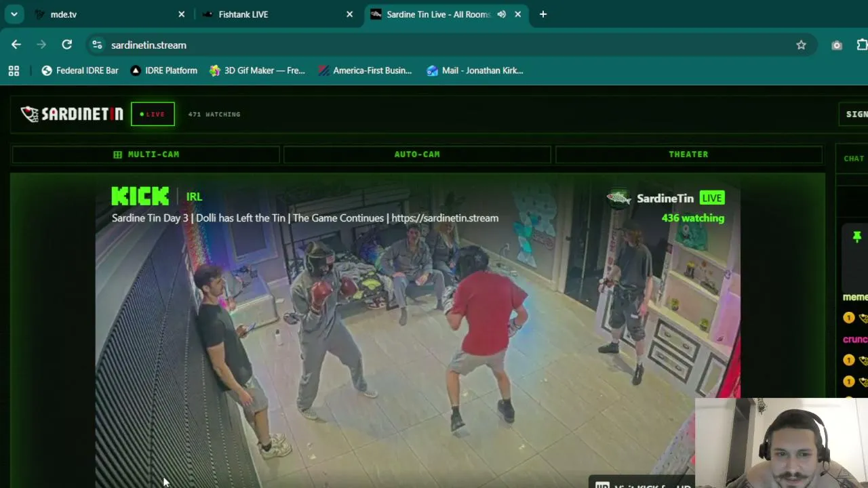Click the Sardine Tin Day 3 stream title

pyautogui.click(x=305, y=218)
